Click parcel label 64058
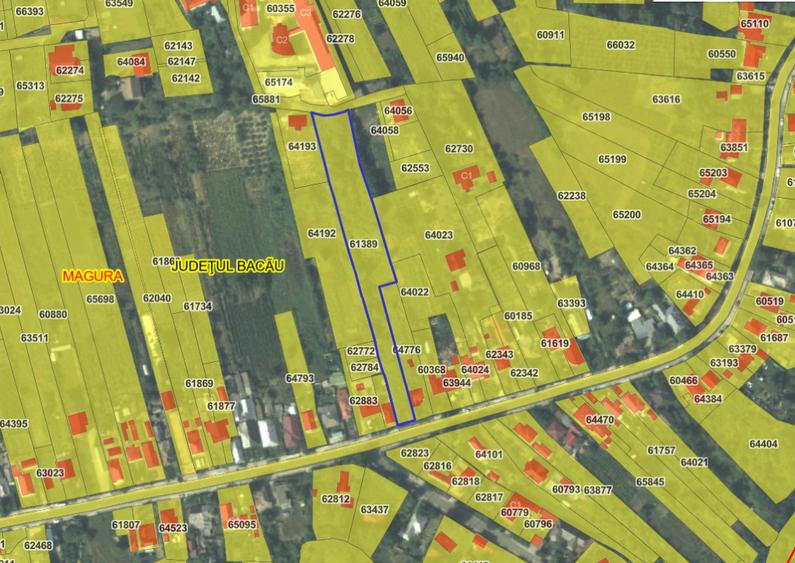795x563 pixels. 384,130
